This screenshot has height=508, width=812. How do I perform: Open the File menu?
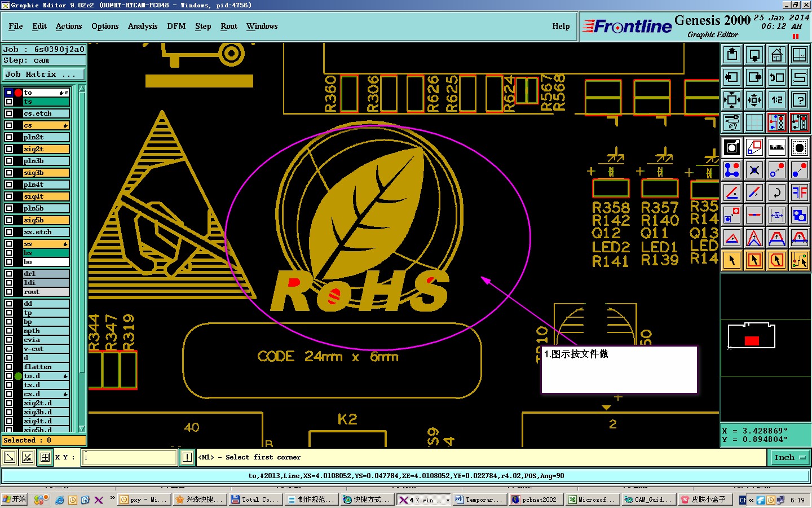point(16,26)
